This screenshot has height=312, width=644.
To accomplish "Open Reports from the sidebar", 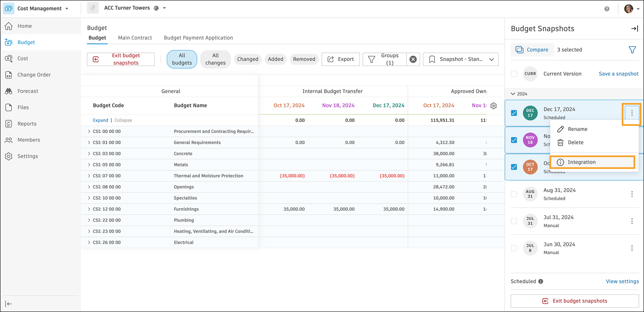I will pos(40,124).
